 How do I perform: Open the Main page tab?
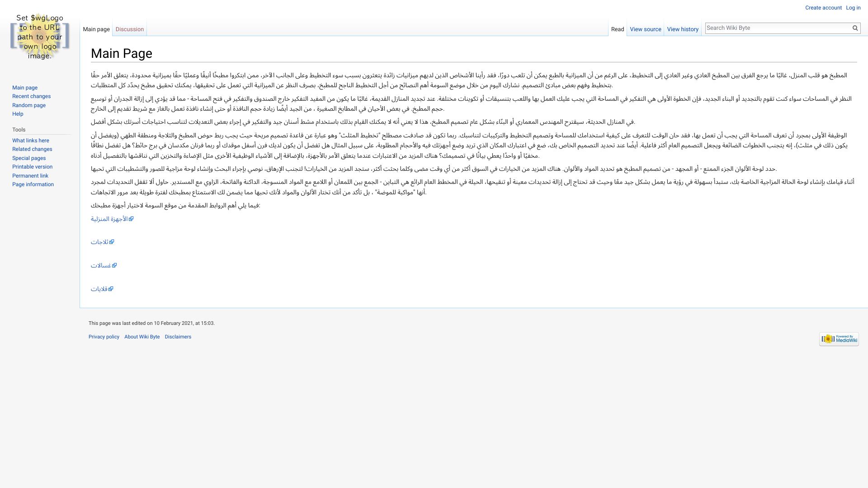click(96, 29)
